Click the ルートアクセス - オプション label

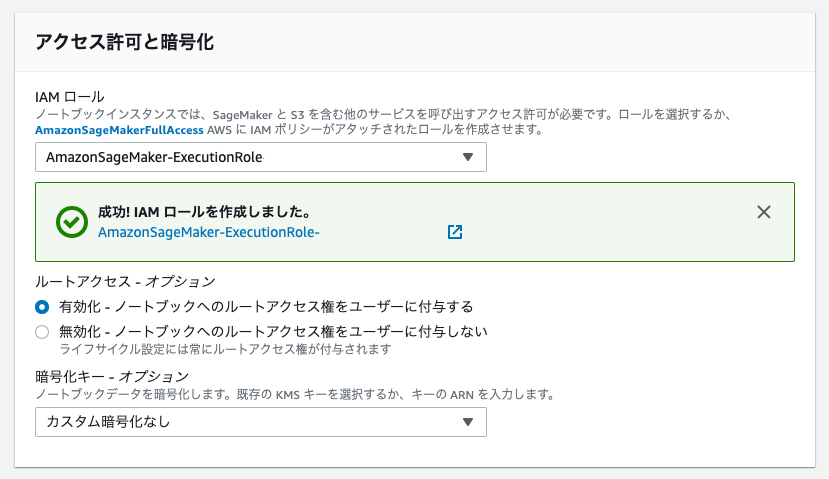click(125, 281)
